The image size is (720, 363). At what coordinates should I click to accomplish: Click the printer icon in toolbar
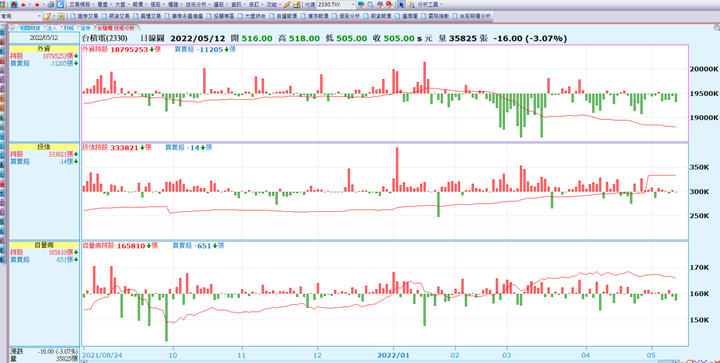51,5
